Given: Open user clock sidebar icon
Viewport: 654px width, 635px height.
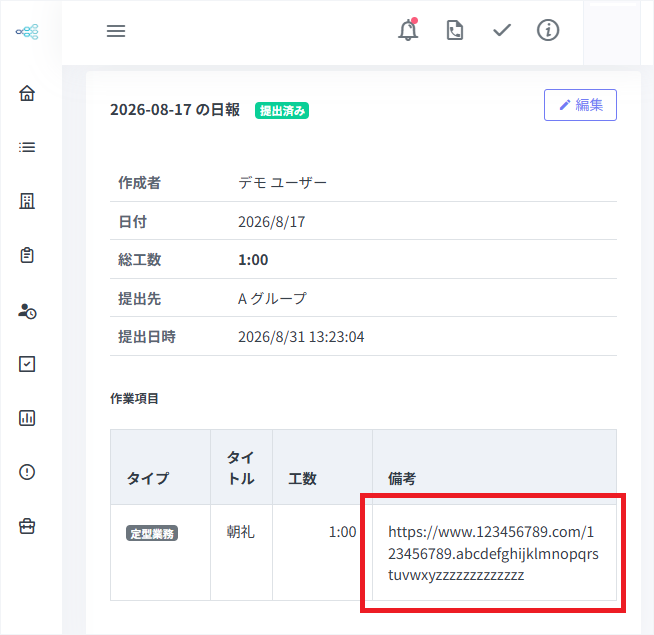Looking at the screenshot, I should coord(27,311).
